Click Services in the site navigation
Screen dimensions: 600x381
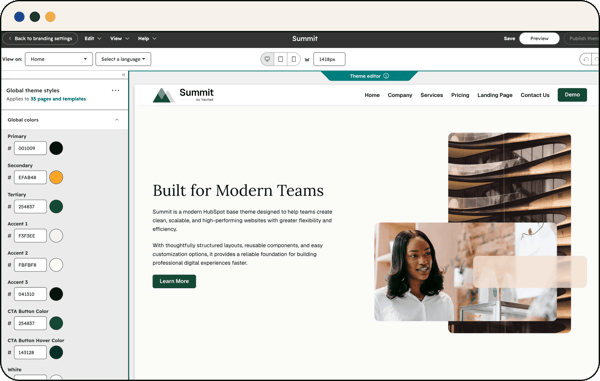tap(432, 95)
